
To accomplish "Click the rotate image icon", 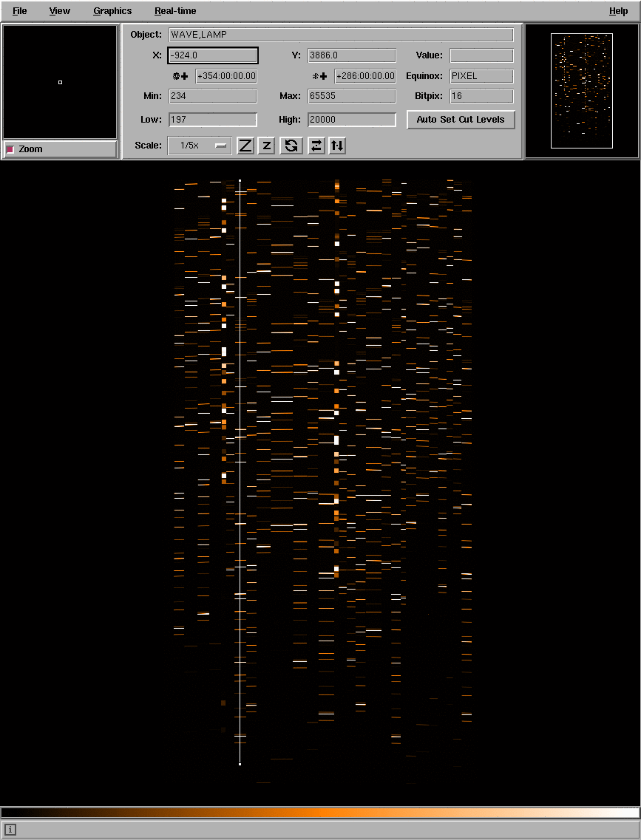I will [291, 146].
